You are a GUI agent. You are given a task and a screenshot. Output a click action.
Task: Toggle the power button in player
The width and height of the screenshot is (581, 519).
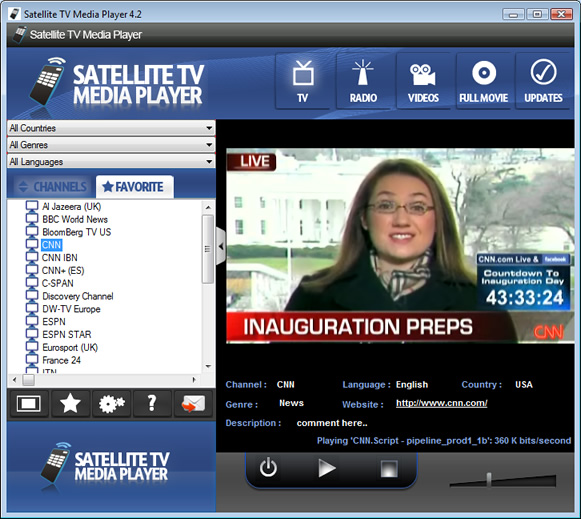[x=268, y=468]
